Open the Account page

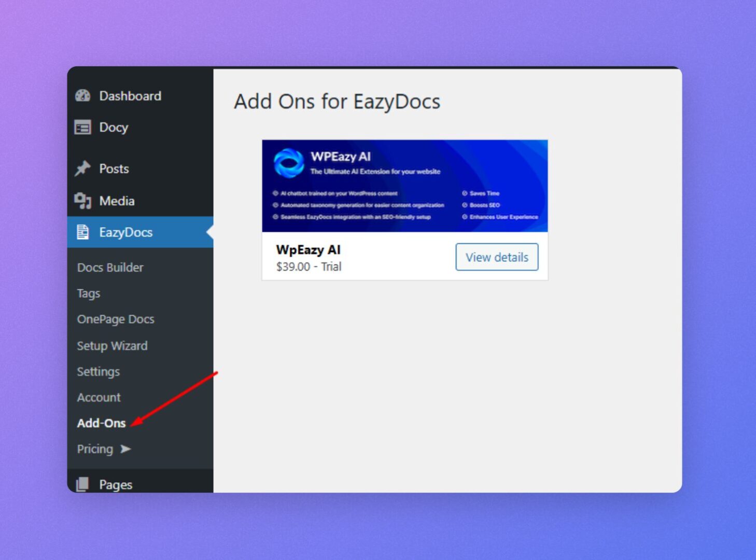coord(99,398)
